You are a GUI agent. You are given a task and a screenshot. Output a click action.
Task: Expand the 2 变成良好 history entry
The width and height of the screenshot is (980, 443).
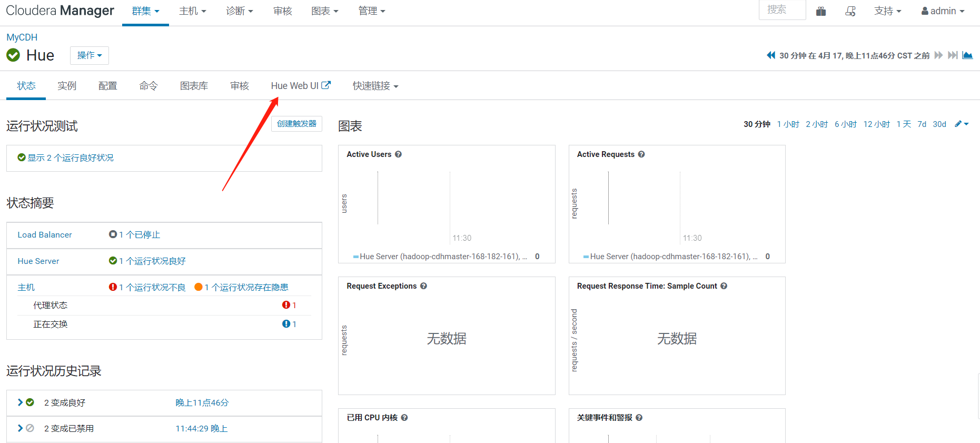click(20, 402)
